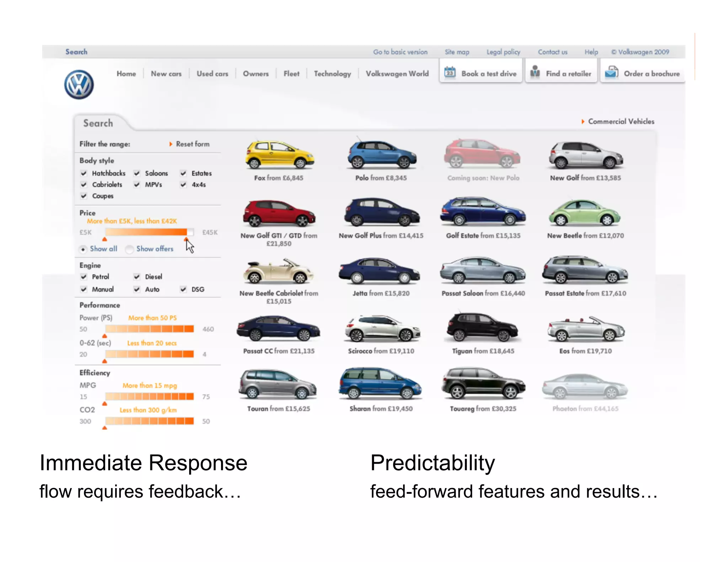
Task: Click the MPG efficiency slider bar
Action: pyautogui.click(x=149, y=396)
